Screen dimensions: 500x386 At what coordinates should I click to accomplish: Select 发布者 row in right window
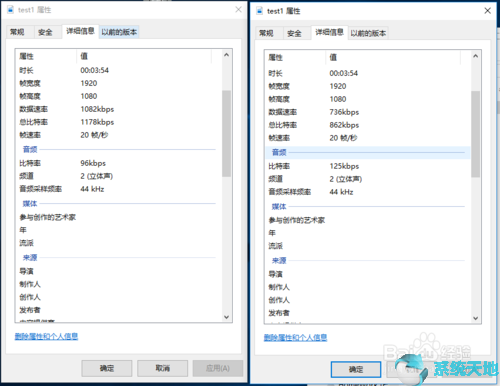click(x=368, y=313)
